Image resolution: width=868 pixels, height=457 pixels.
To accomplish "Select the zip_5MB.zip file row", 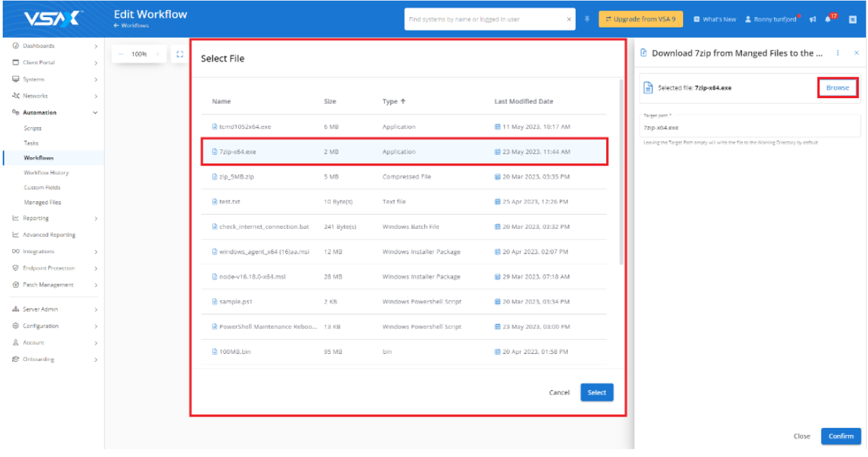I will (404, 177).
